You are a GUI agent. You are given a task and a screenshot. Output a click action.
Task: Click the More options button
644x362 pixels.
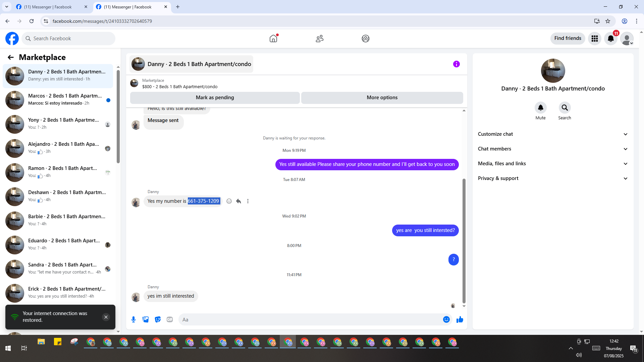point(382,98)
